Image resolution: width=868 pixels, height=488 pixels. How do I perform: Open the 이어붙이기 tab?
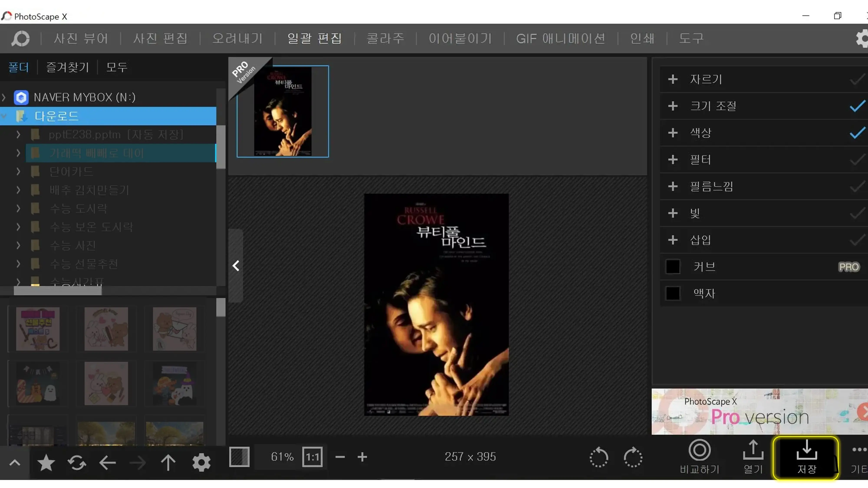pyautogui.click(x=460, y=38)
